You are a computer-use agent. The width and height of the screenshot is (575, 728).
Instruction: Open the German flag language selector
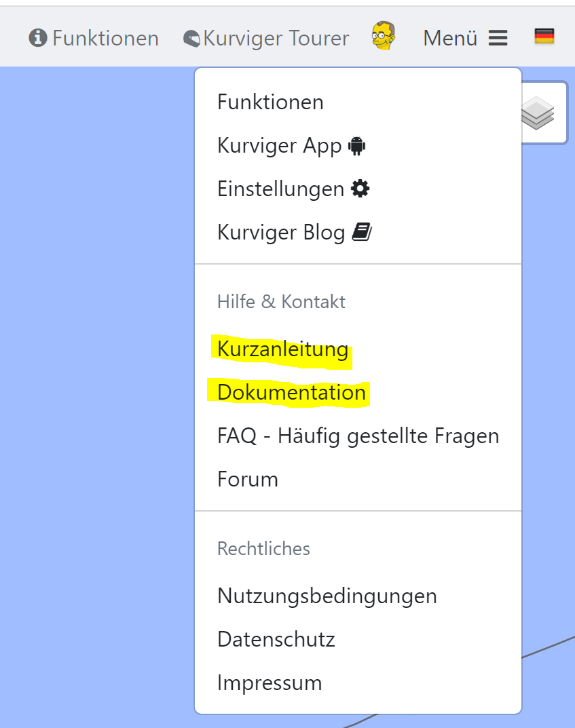[x=544, y=37]
